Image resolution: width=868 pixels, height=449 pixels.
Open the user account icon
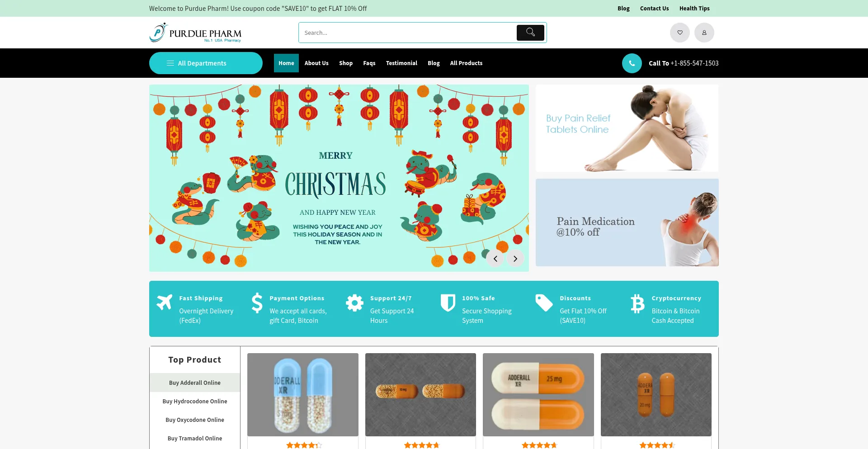(x=704, y=33)
